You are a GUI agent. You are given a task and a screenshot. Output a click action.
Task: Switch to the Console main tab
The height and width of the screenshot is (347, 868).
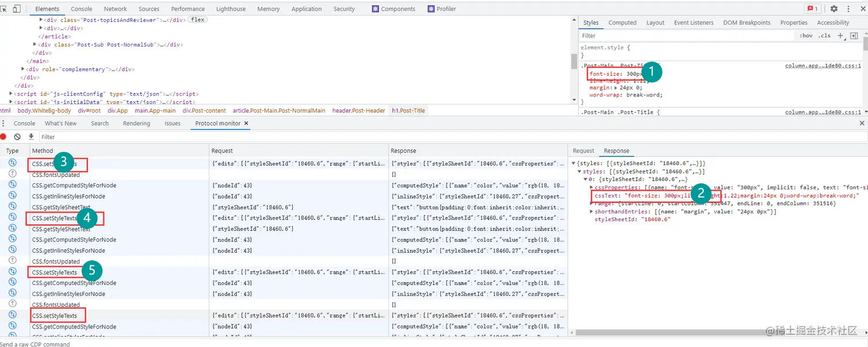point(82,9)
